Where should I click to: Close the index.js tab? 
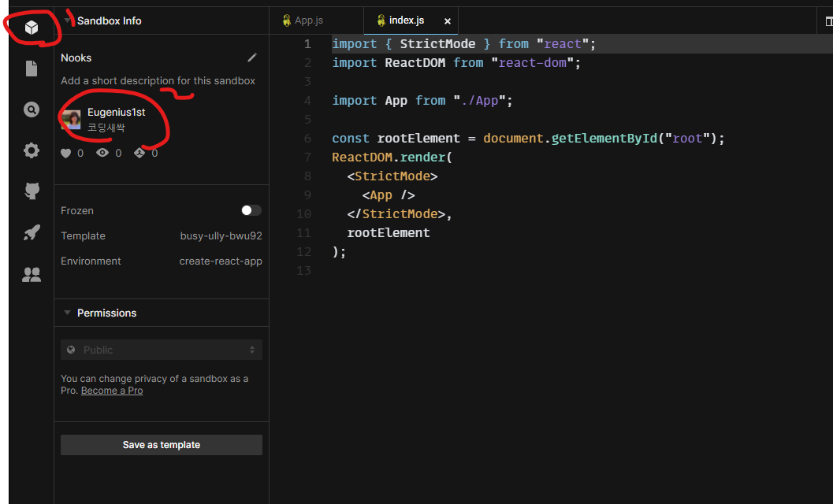click(x=448, y=21)
